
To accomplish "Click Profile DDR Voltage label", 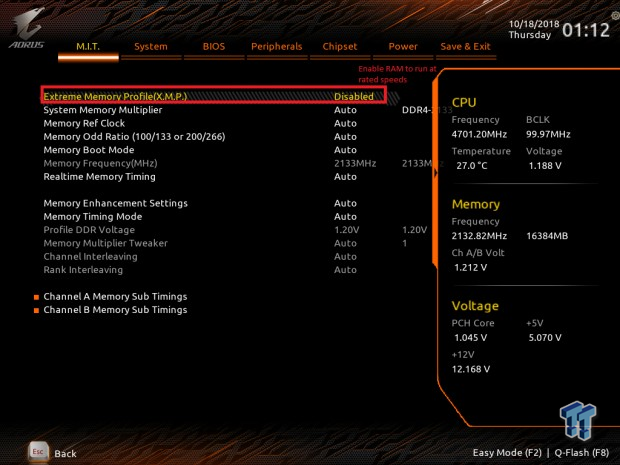I will coord(89,230).
